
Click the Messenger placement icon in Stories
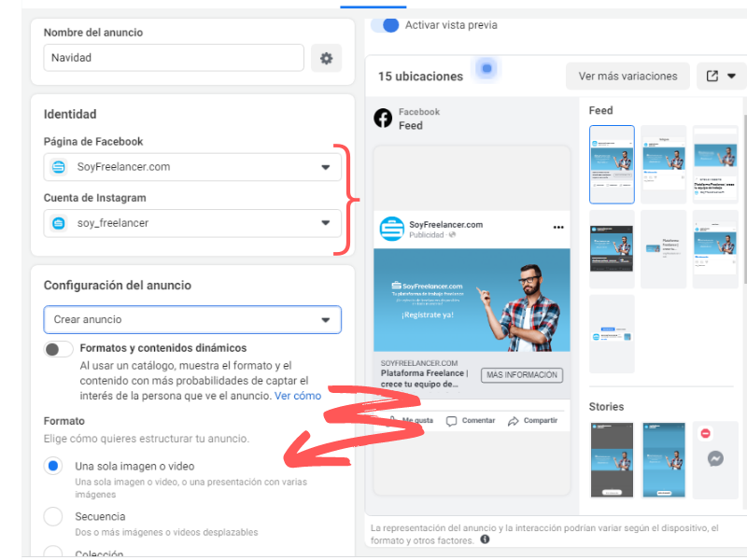click(715, 458)
